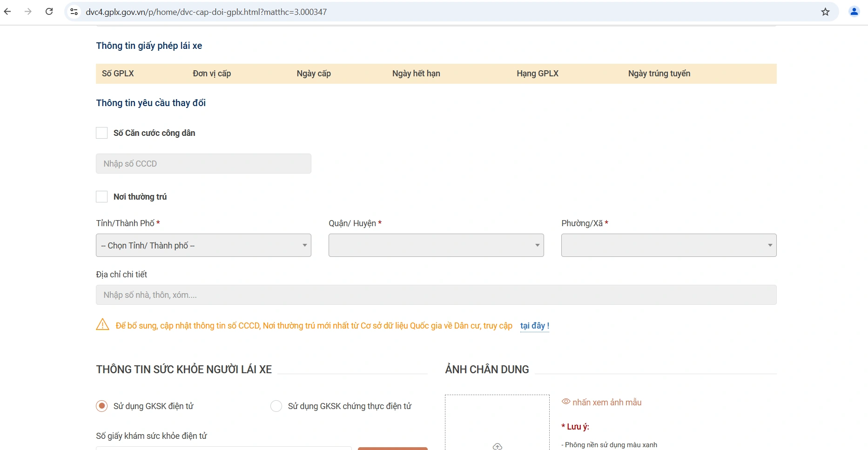Reload the current page
The image size is (868, 450).
coord(49,12)
